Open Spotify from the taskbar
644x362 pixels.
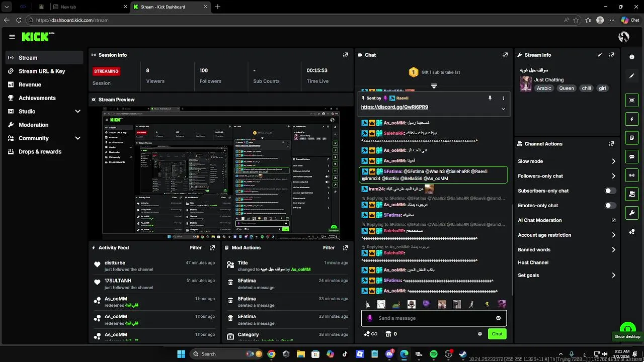point(434,354)
